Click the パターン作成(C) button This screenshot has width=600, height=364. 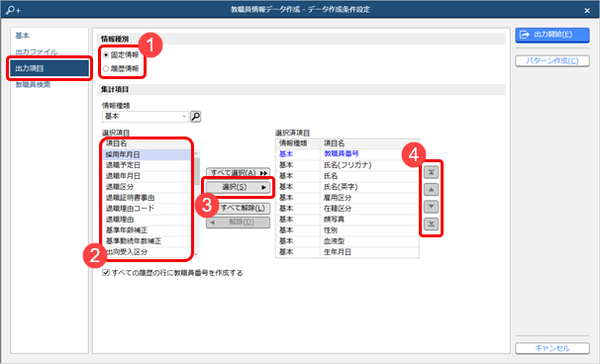click(x=552, y=61)
